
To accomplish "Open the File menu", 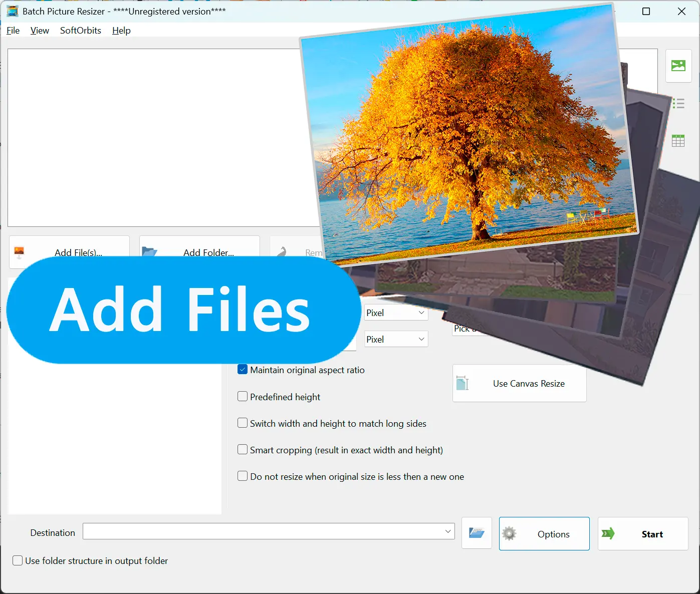I will coord(13,31).
